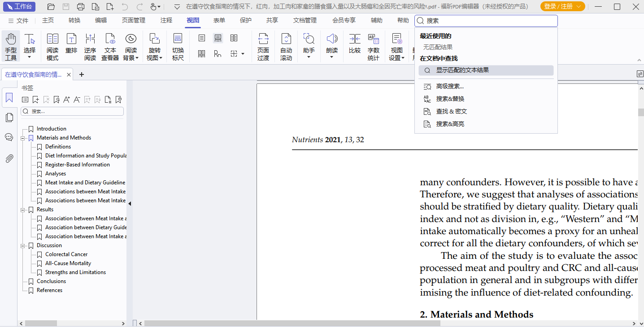The height and width of the screenshot is (327, 644).
Task: Collapse the navigation panel with arrow handle
Action: coord(130,204)
